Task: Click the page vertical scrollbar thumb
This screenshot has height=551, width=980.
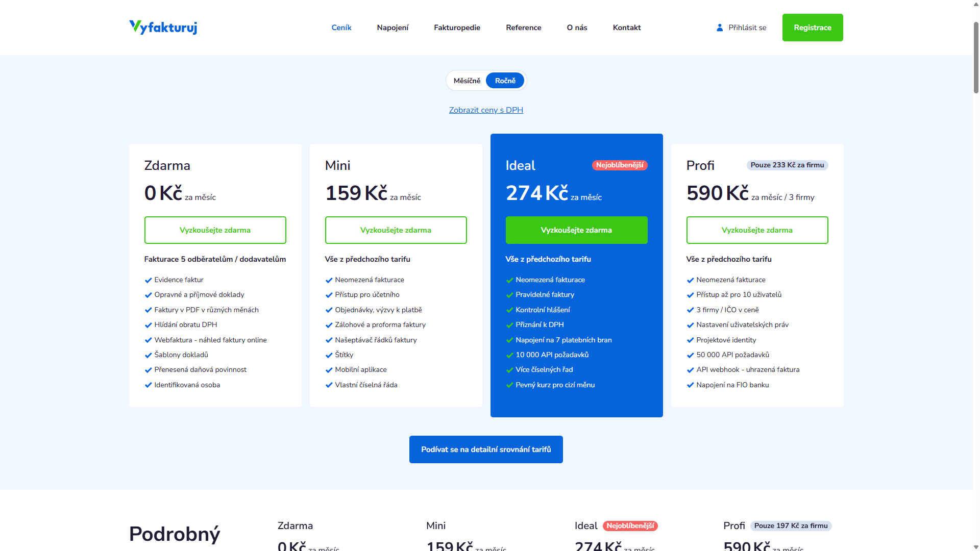Action: 976,57
